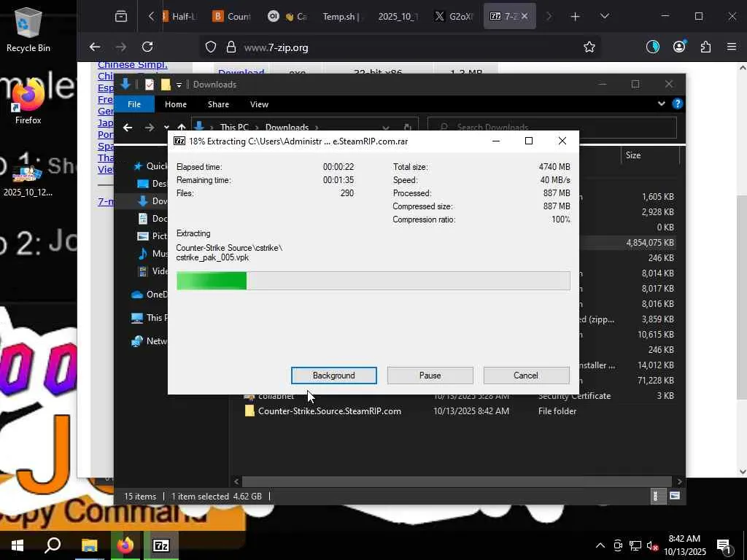The height and width of the screenshot is (560, 747).
Task: Go forward in File Explorer
Action: 149,127
